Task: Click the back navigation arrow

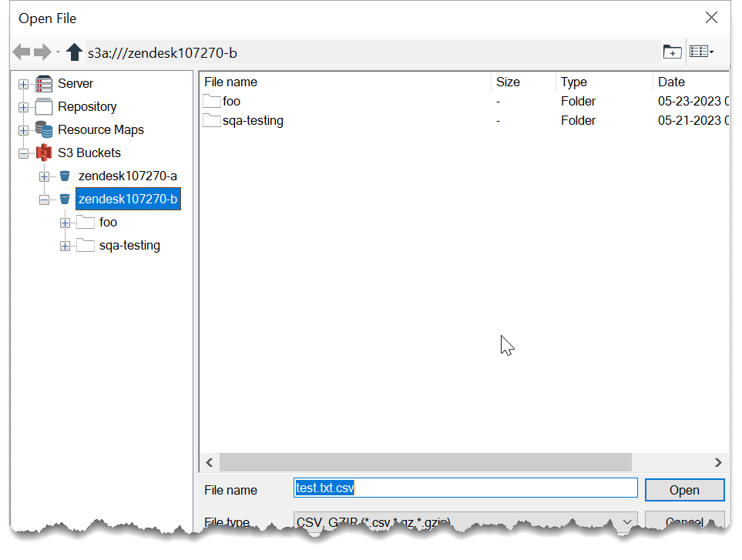Action: (x=22, y=52)
